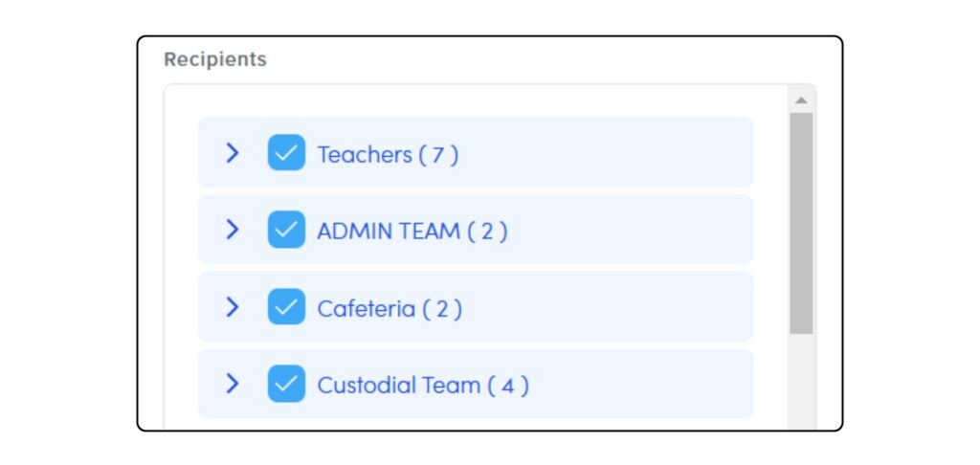The width and height of the screenshot is (980, 465).
Task: Click the Teachers member count ( 7 )
Action: pyautogui.click(x=438, y=154)
